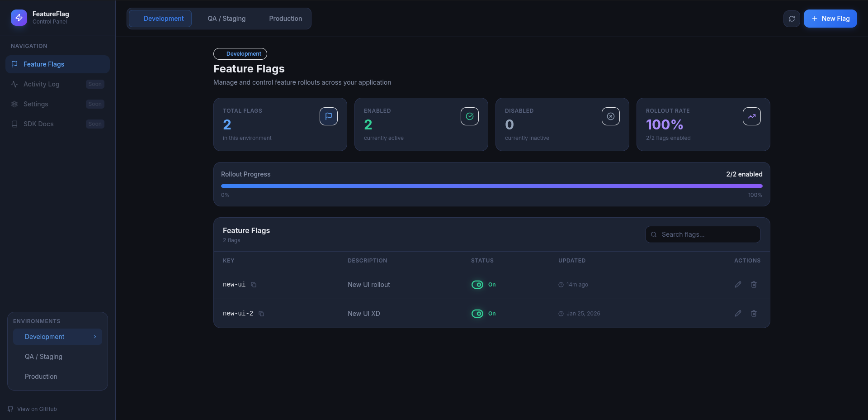The image size is (868, 420).
Task: Open the Activity Log navigation item
Action: [x=57, y=84]
